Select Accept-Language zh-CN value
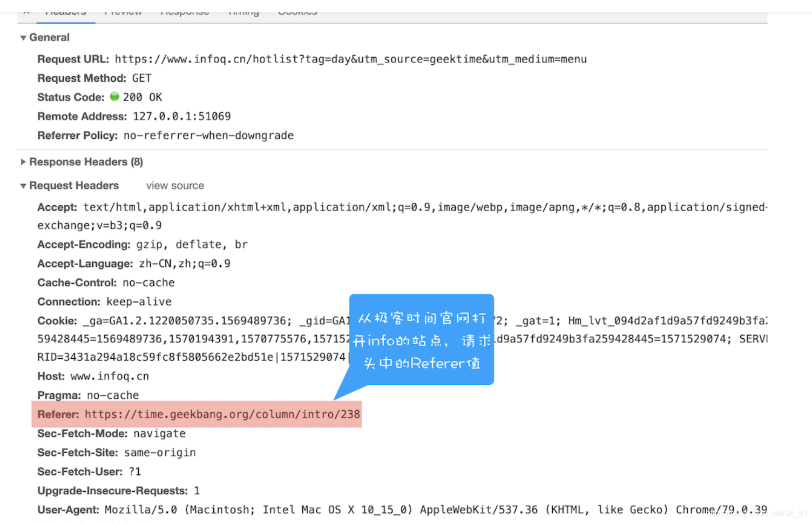The height and width of the screenshot is (523, 812). click(185, 264)
